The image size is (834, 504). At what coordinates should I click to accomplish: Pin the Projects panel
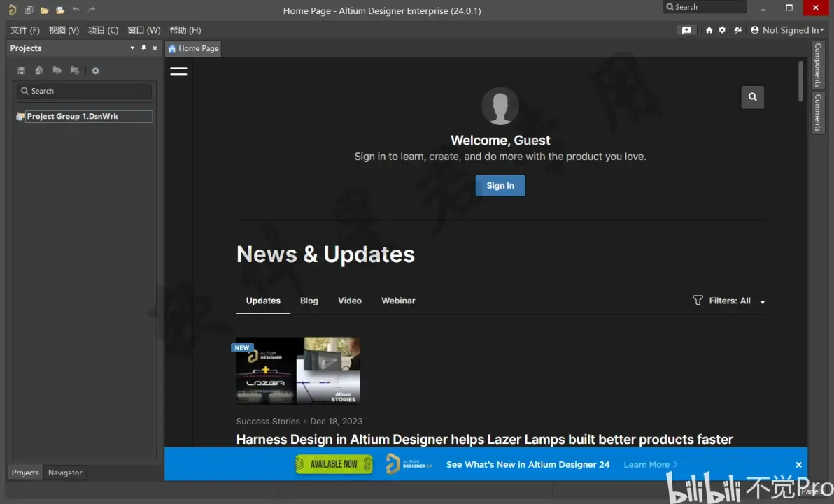[143, 48]
